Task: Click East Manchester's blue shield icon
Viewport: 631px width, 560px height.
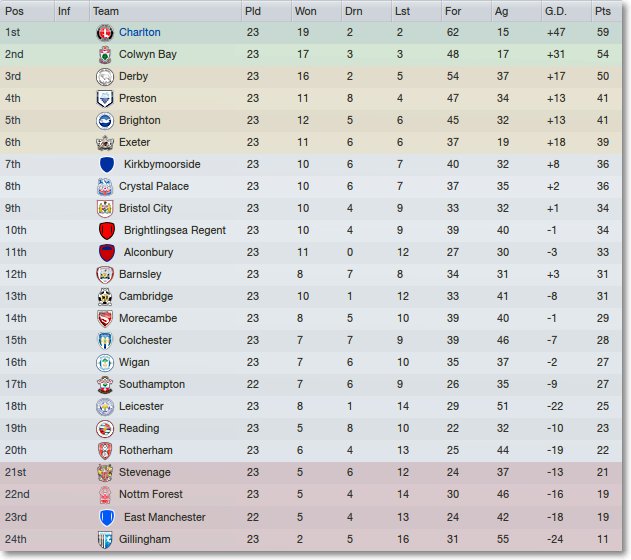Action: [107, 517]
